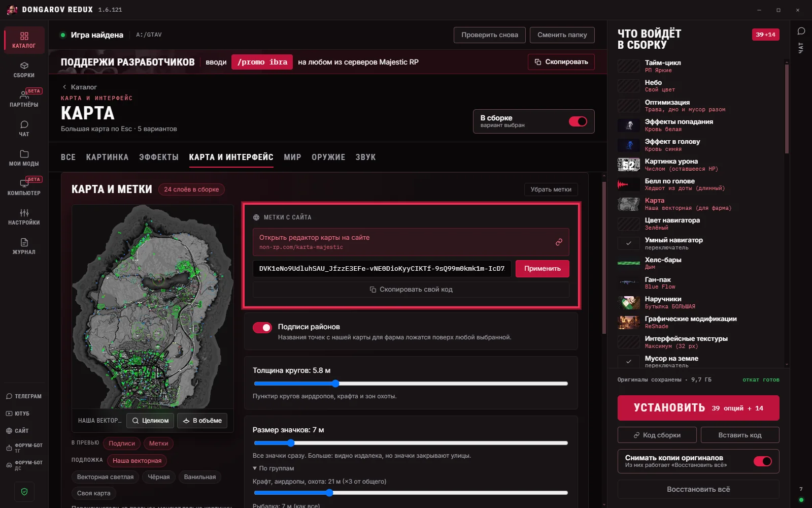
Task: Click Убрать метки button
Action: coord(551,189)
